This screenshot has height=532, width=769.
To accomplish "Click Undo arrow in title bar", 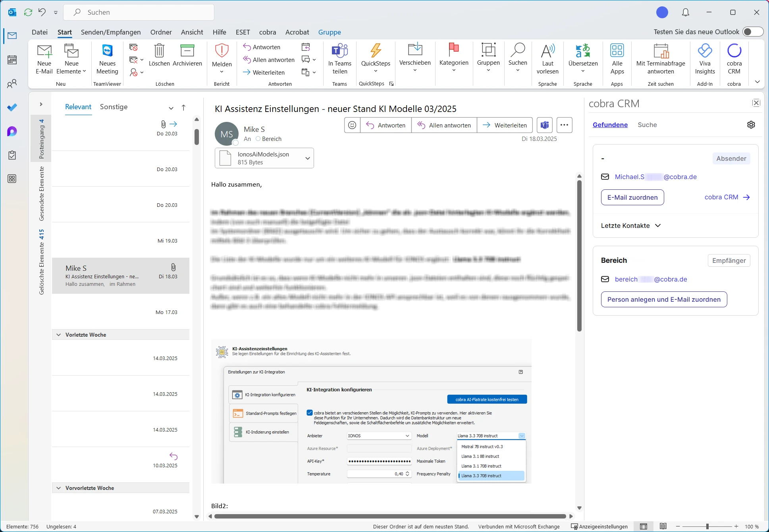I will (42, 12).
